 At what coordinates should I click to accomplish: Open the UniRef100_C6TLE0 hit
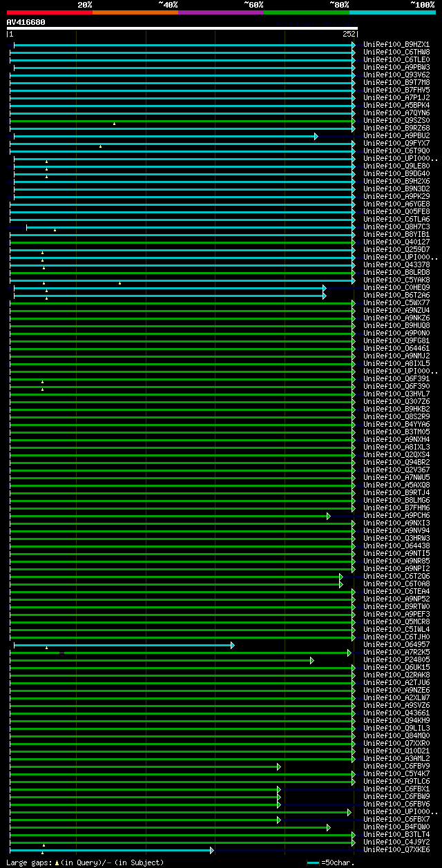tap(396, 60)
